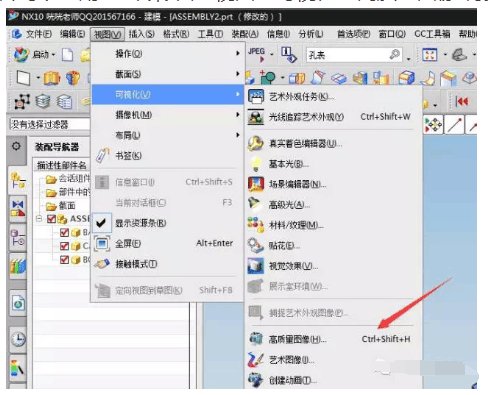The width and height of the screenshot is (491, 395).
Task: Open the 分析 Analysis menu
Action: pos(311,34)
